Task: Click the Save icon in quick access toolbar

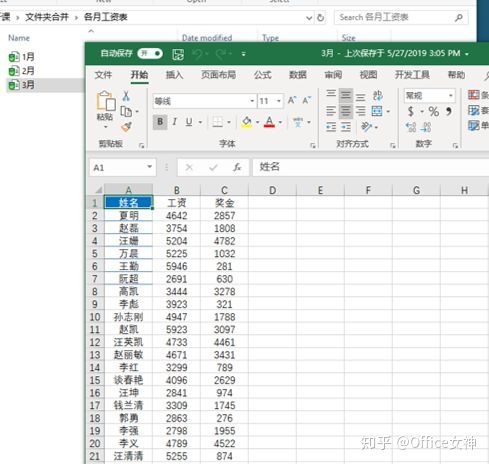Action: pyautogui.click(x=178, y=54)
